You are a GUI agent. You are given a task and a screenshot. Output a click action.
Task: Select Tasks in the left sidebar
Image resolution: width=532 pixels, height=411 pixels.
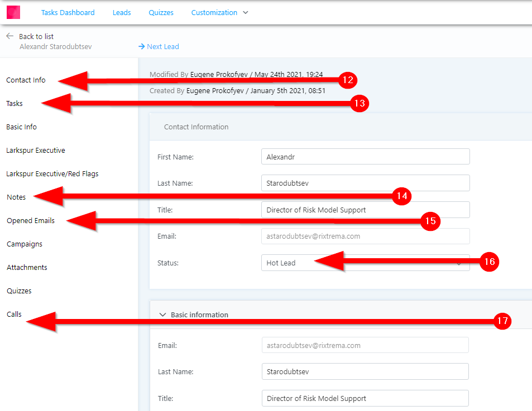[15, 103]
